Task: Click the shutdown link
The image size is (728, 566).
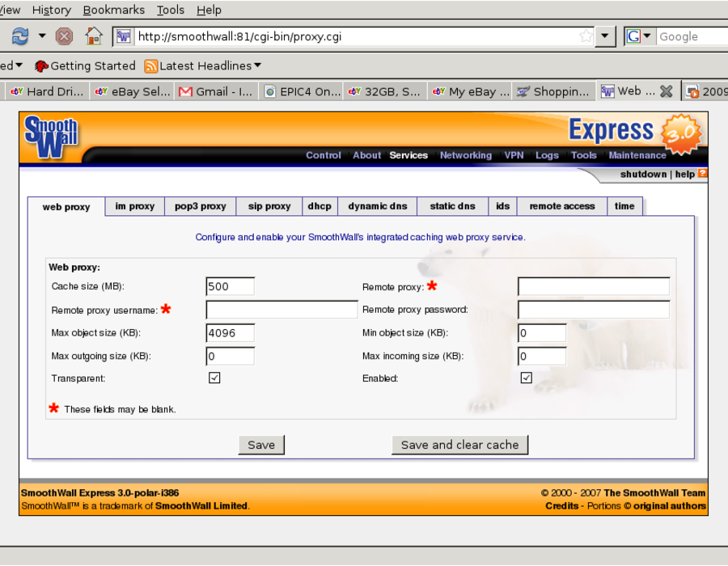Action: (643, 175)
